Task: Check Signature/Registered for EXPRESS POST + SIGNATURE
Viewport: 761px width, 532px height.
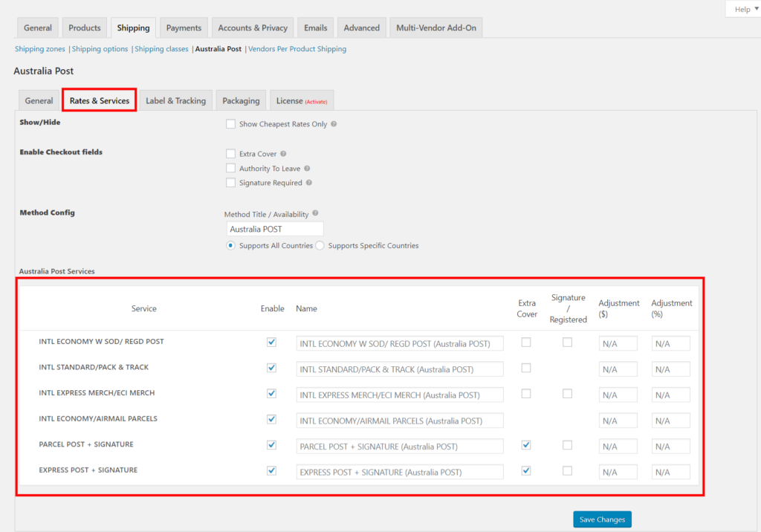Action: tap(568, 470)
